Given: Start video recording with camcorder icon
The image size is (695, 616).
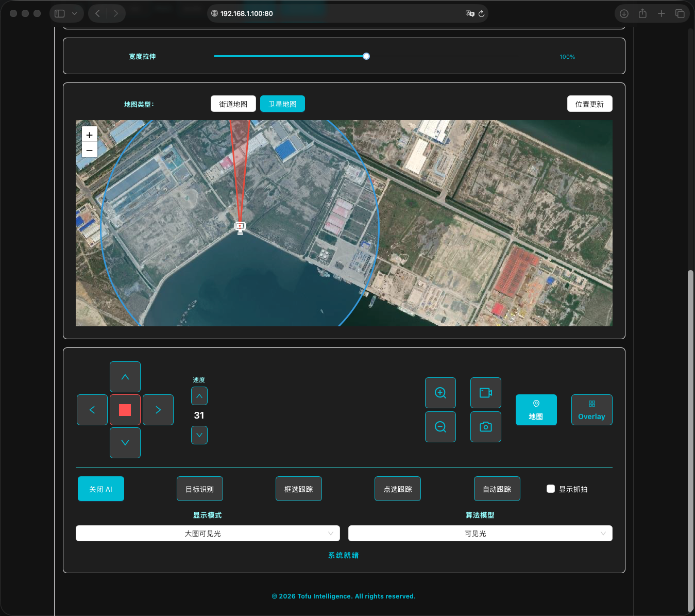Looking at the screenshot, I should (x=485, y=393).
